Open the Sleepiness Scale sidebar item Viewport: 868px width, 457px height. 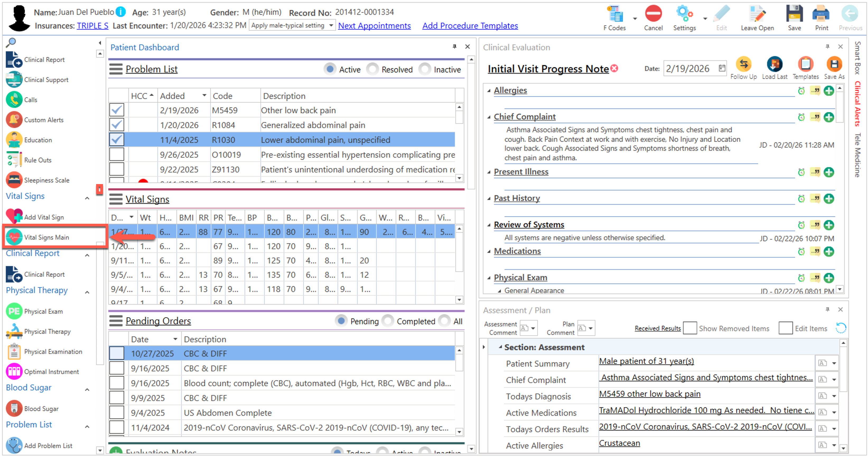tap(46, 180)
